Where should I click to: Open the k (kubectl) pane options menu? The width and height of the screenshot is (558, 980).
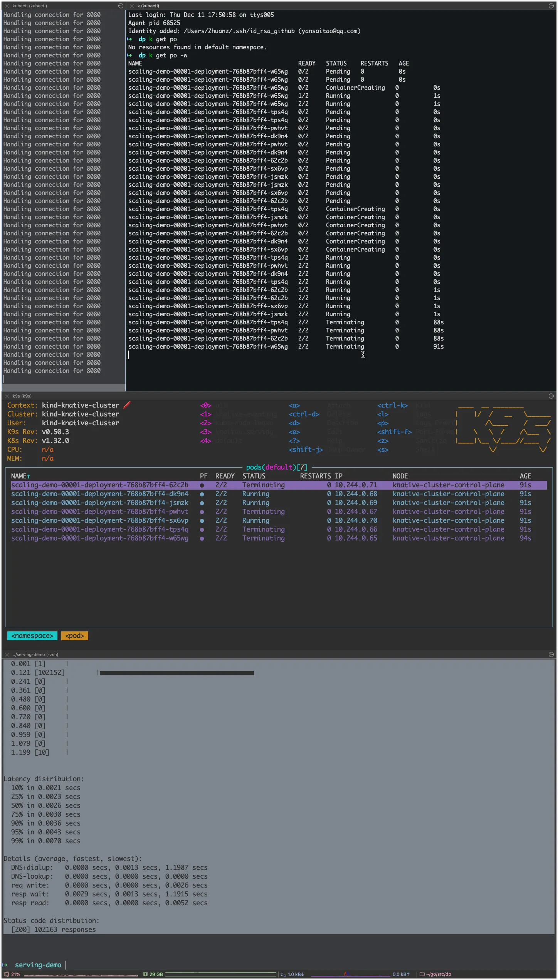coord(551,6)
